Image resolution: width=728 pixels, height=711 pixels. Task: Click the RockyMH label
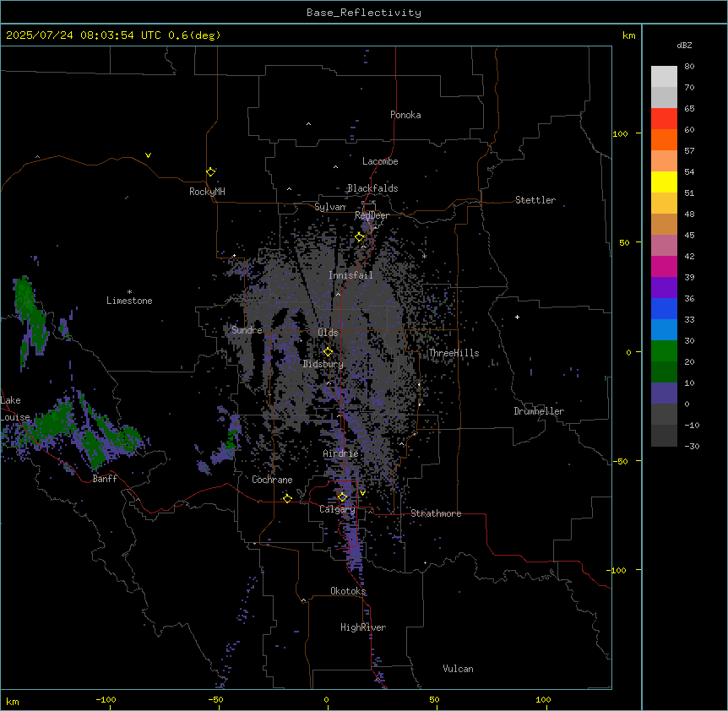click(207, 192)
